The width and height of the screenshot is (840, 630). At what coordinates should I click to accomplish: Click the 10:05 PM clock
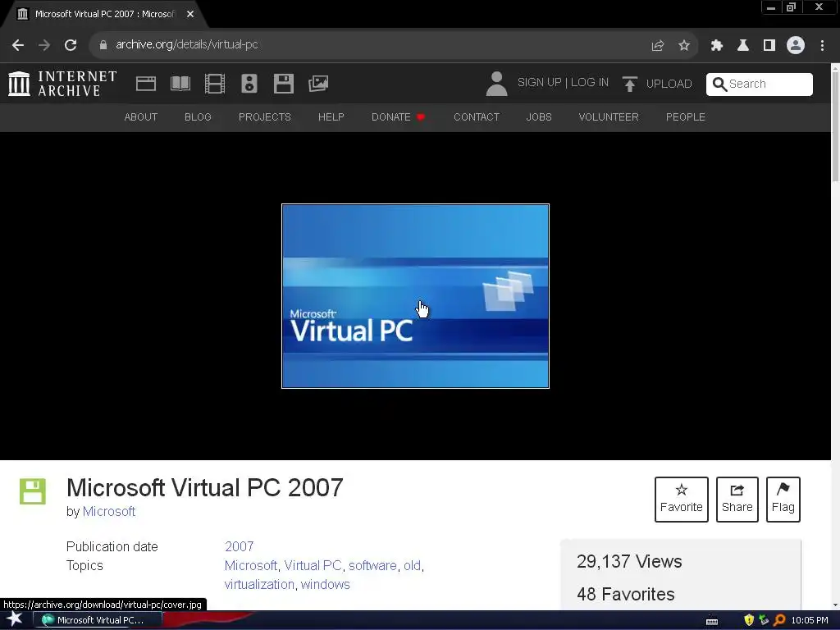pyautogui.click(x=810, y=620)
